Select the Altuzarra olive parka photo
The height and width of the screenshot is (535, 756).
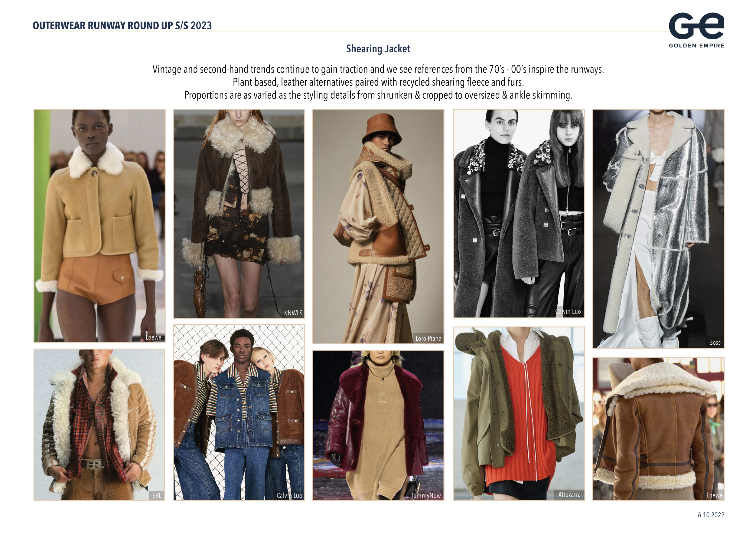[518, 414]
